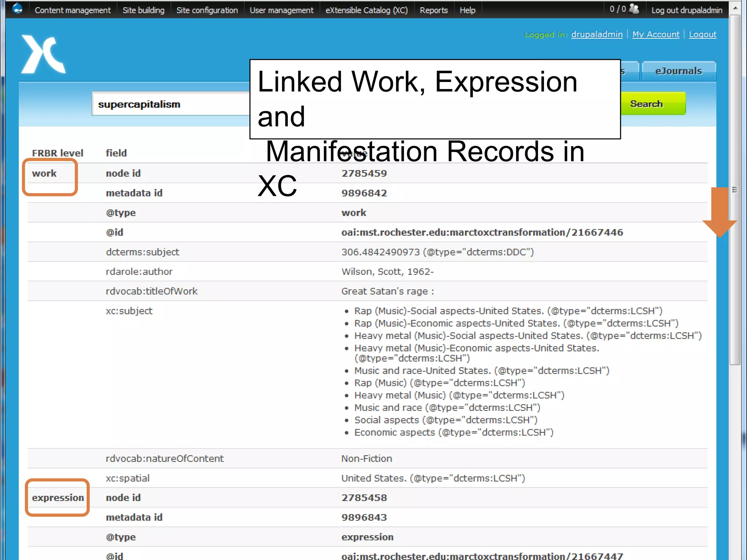Screen dimensions: 747x560
Task: Click the dcterms:subject field label
Action: tap(142, 252)
